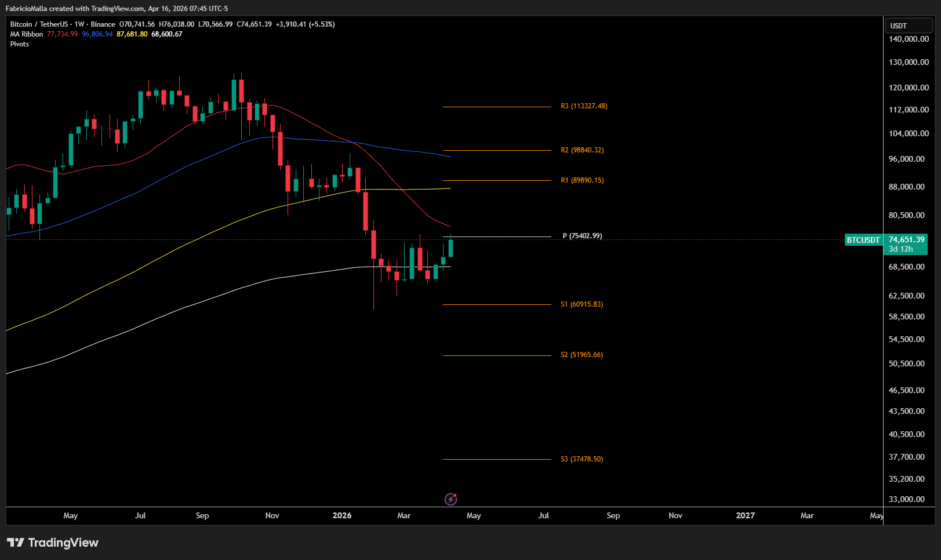Click the MA Ribbon indicator legend
941x560 pixels.
[x=27, y=34]
